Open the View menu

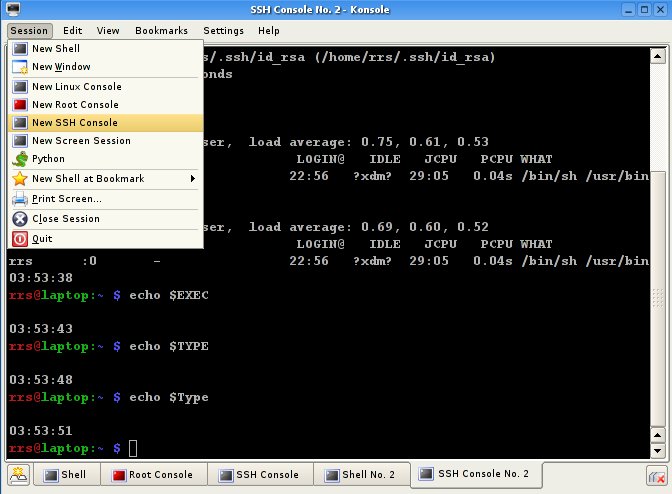(108, 31)
